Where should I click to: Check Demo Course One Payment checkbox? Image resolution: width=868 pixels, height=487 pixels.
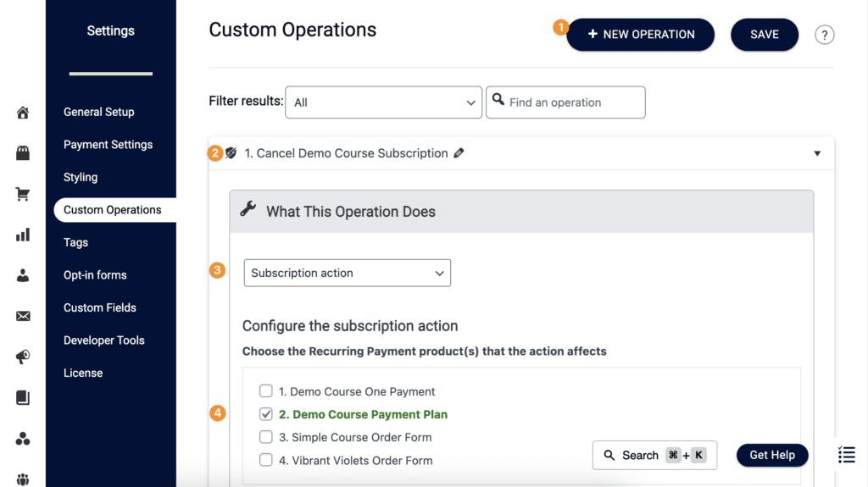[266, 391]
